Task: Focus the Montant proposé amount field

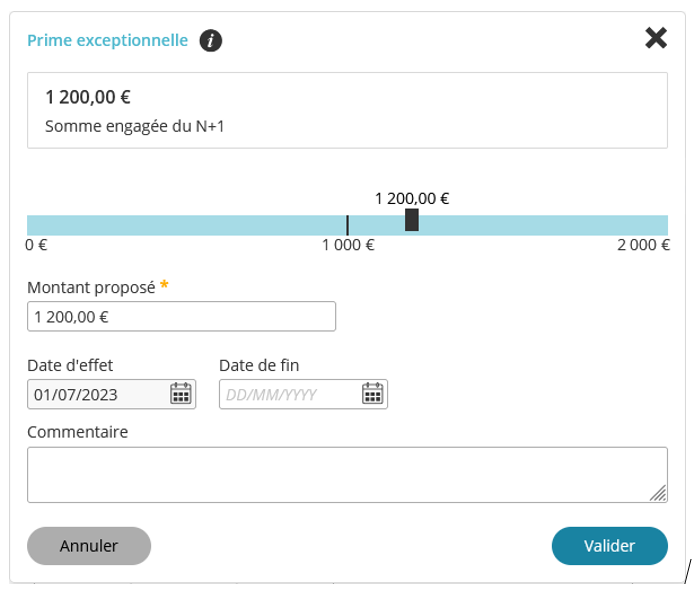Action: (x=181, y=317)
